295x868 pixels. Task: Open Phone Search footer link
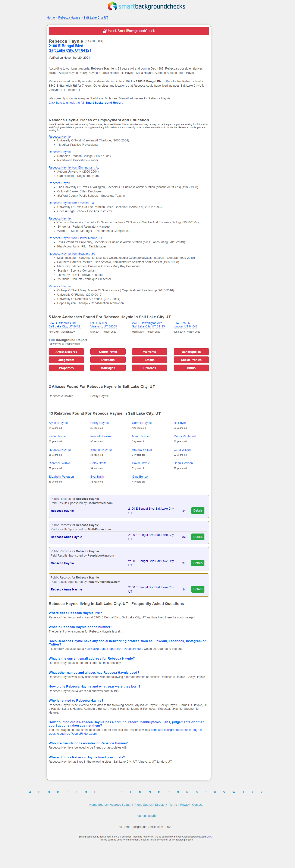[x=143, y=805]
